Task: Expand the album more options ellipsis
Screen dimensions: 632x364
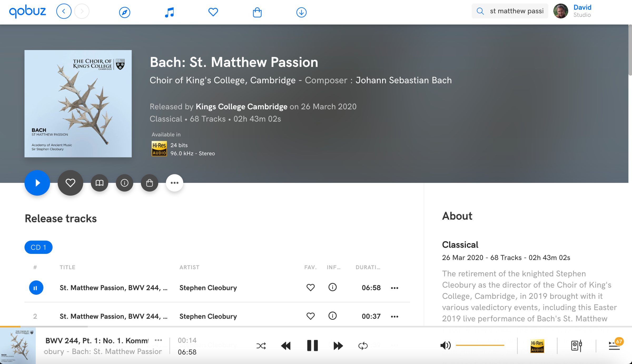Action: point(174,183)
